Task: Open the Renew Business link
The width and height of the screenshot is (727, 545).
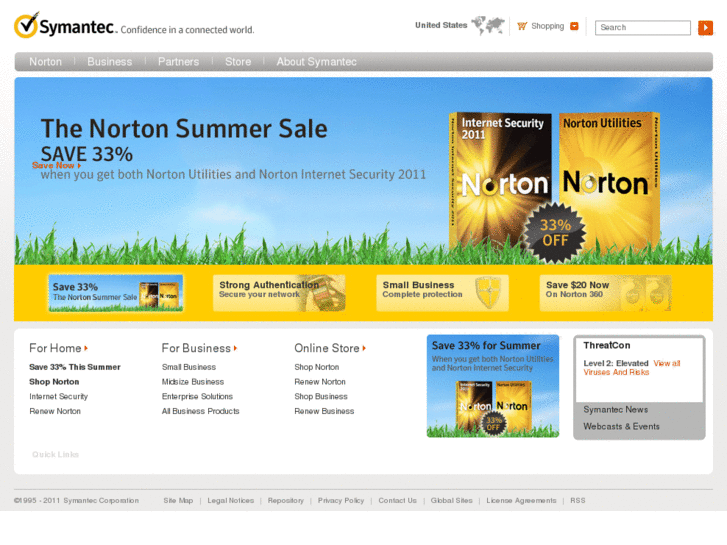Action: point(324,411)
